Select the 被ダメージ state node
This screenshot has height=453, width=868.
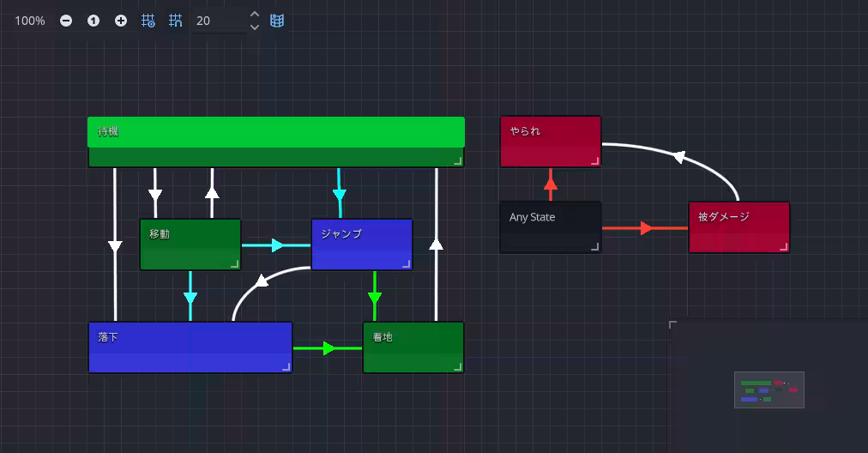point(738,227)
